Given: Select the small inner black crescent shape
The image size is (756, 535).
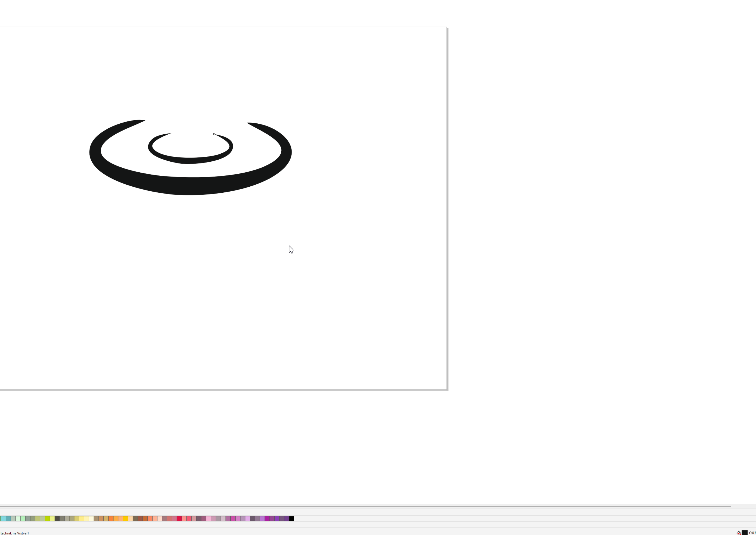Looking at the screenshot, I should click(x=189, y=160).
